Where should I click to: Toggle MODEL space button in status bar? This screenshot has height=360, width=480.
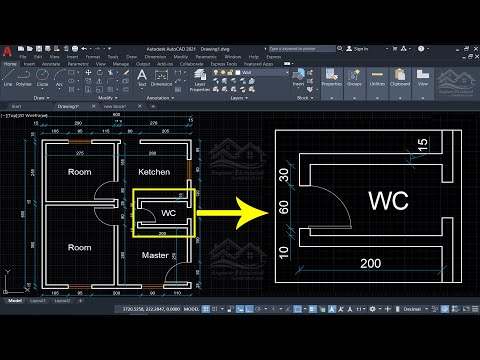click(x=191, y=309)
